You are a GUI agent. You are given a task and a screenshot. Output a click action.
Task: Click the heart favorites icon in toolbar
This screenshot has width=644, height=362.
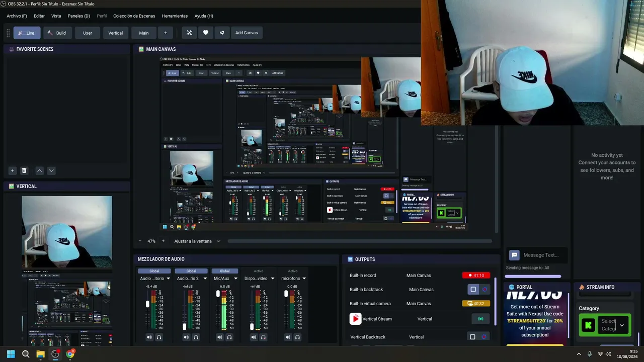pos(206,33)
